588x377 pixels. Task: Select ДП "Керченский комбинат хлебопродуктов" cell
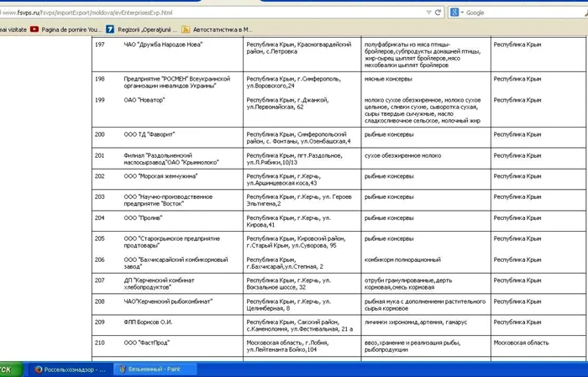tap(159, 283)
